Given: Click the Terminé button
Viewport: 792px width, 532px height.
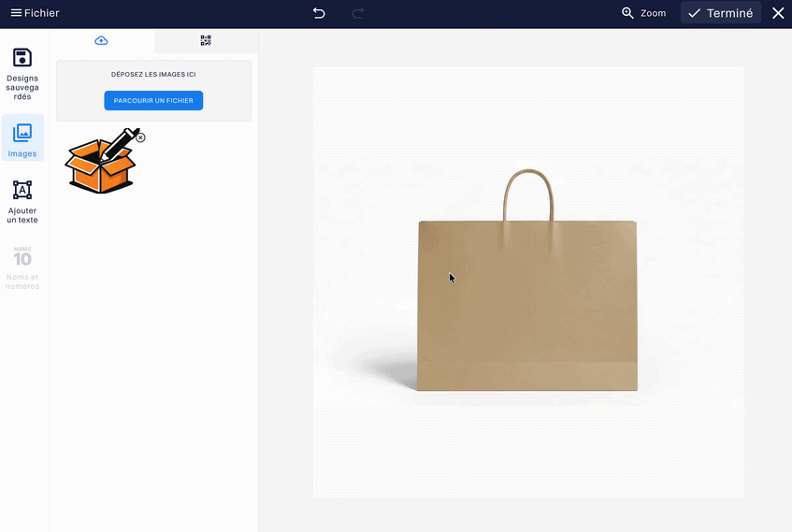Looking at the screenshot, I should pyautogui.click(x=720, y=13).
